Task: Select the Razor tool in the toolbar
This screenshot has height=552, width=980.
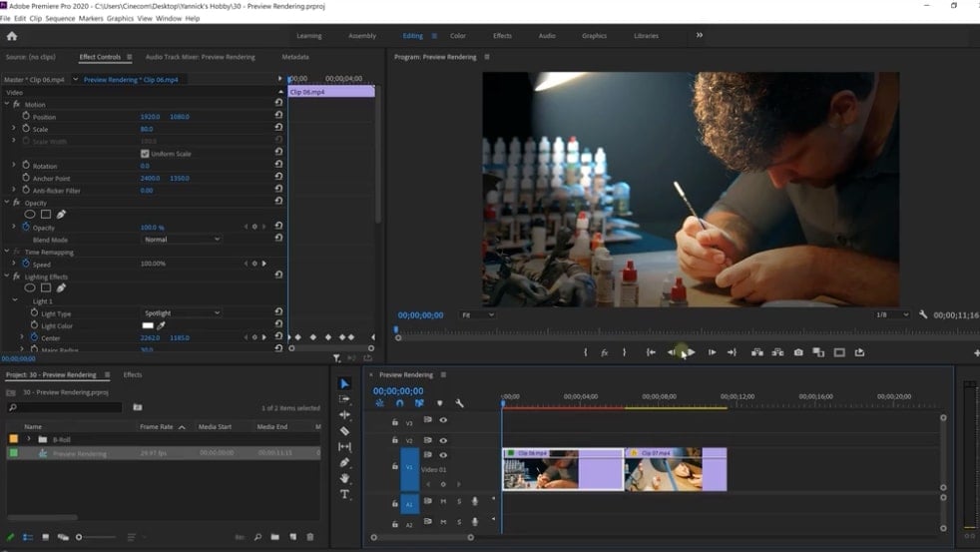Action: [x=344, y=430]
